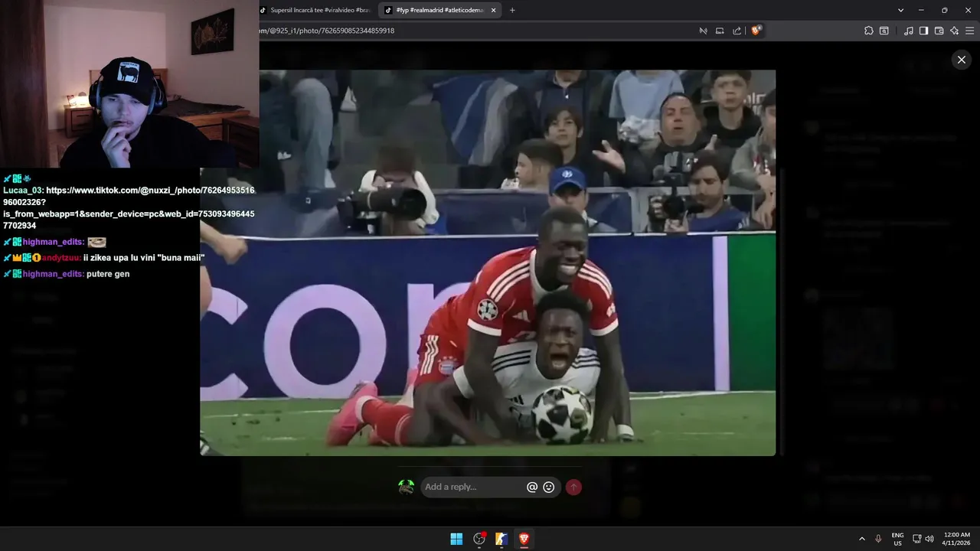Click the streamer webcam overlay
This screenshot has width=980, height=551.
(129, 84)
